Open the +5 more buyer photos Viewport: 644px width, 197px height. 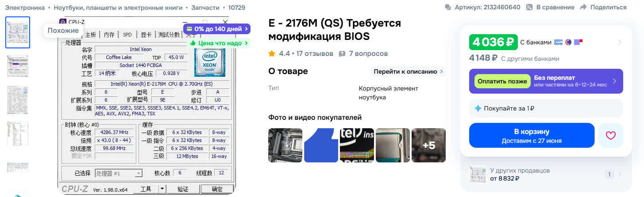[428, 145]
